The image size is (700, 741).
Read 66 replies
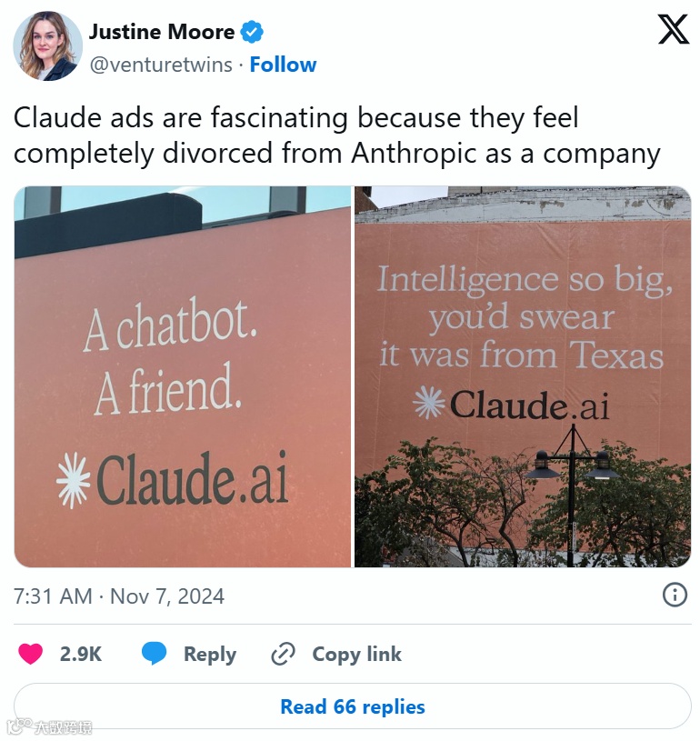(x=353, y=706)
